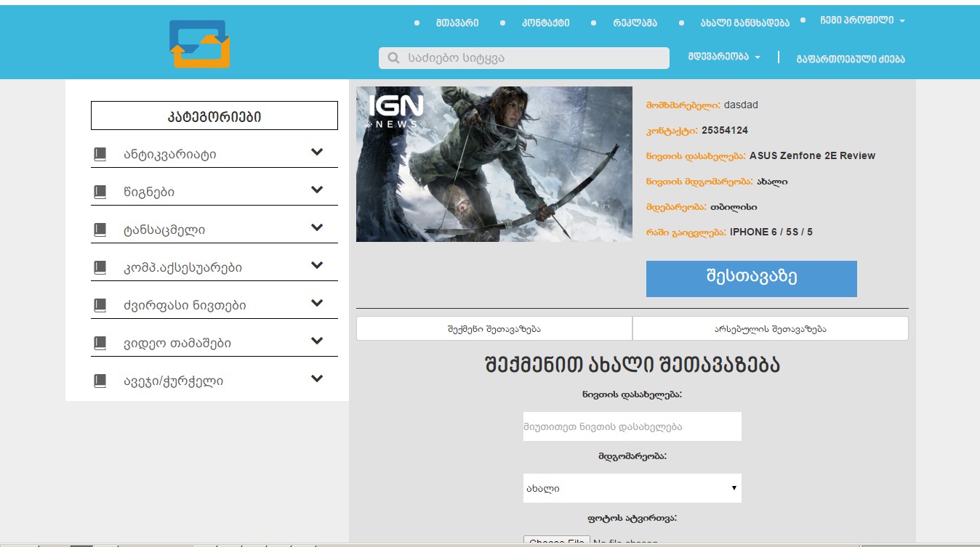Open გაფართოებული ძიება advanced search link
980x547 pixels.
tap(851, 59)
